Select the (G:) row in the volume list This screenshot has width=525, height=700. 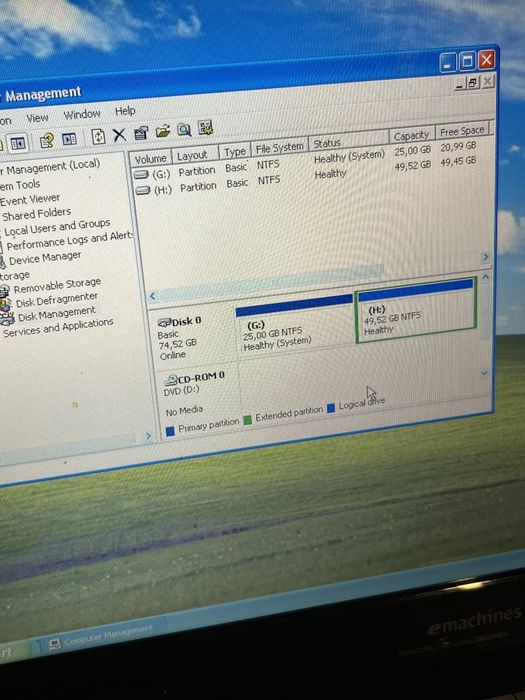tap(306, 160)
